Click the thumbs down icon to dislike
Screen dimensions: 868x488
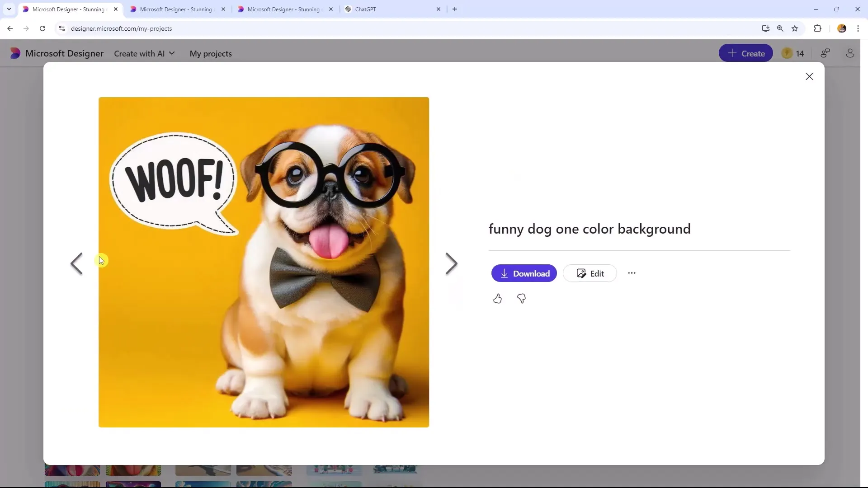(x=521, y=299)
